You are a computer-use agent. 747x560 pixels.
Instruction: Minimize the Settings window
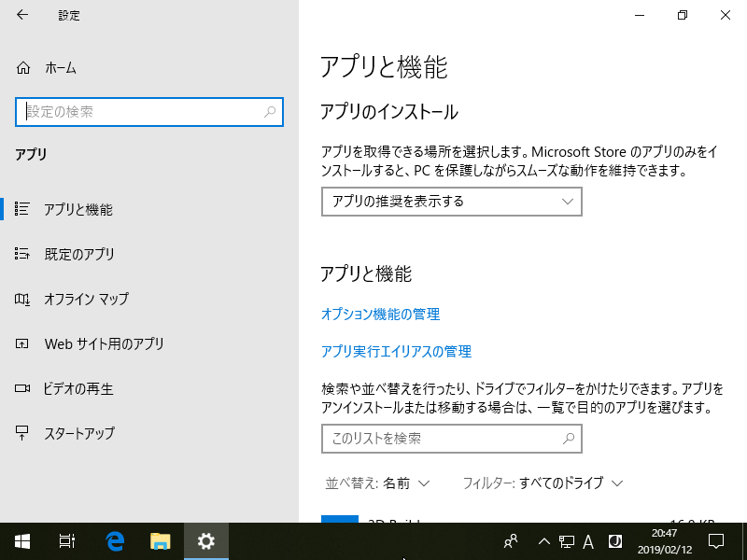coord(640,15)
